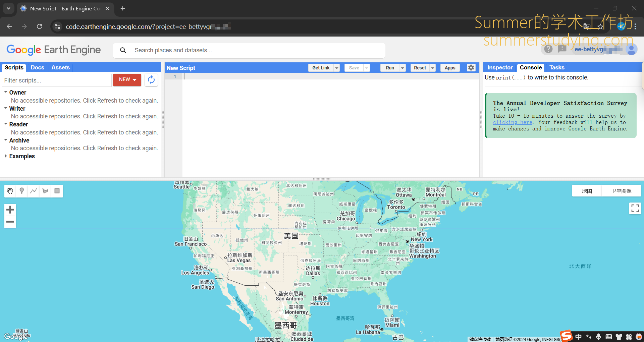Open the NEW script dropdown
644x342 pixels.
(127, 80)
